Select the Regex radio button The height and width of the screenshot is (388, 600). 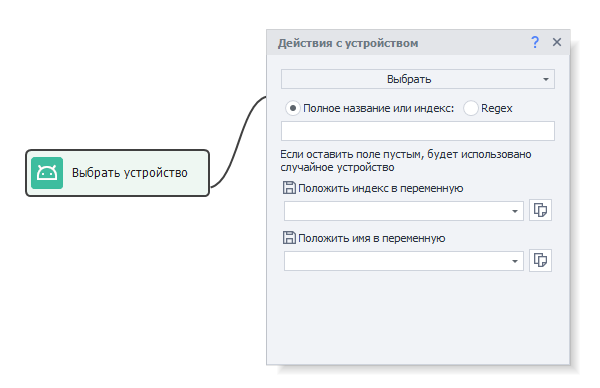(x=471, y=108)
